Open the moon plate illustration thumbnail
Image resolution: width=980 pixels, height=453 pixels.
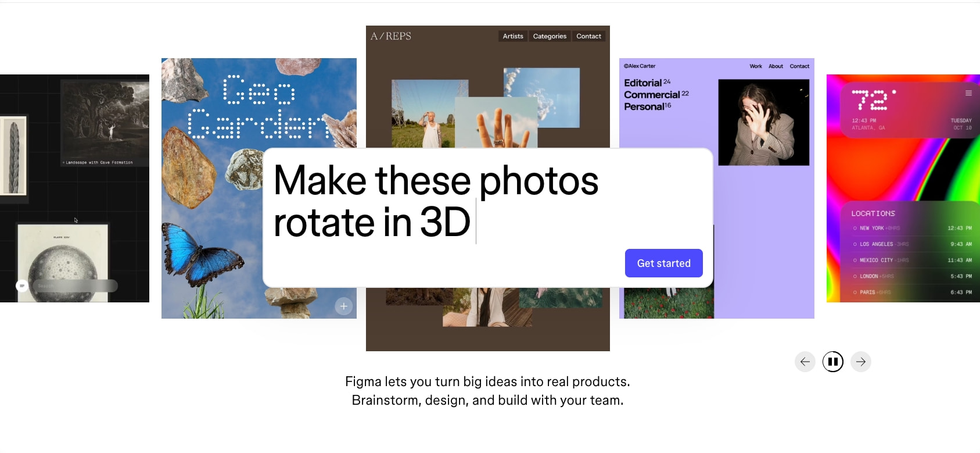[x=63, y=263]
